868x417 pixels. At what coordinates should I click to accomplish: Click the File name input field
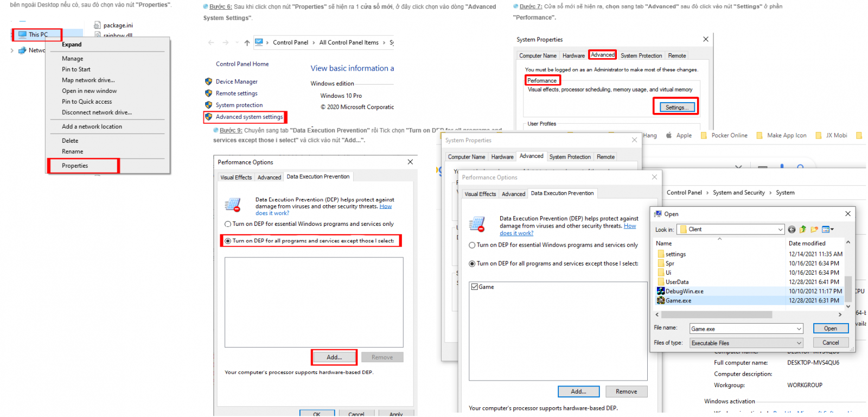pos(746,329)
